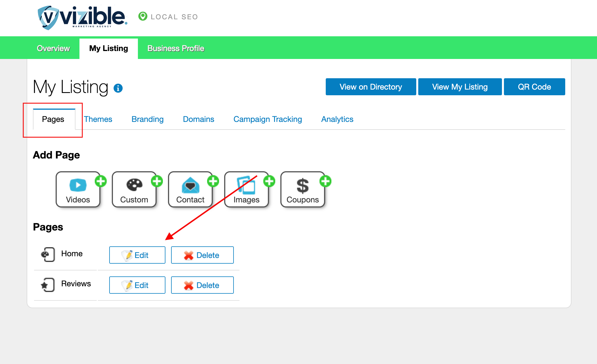Add an Images page

coord(247,189)
